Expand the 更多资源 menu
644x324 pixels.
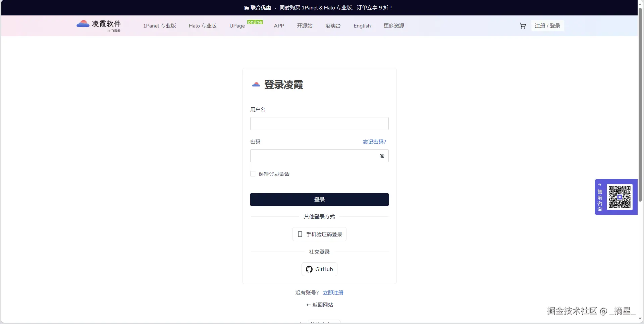coord(394,26)
